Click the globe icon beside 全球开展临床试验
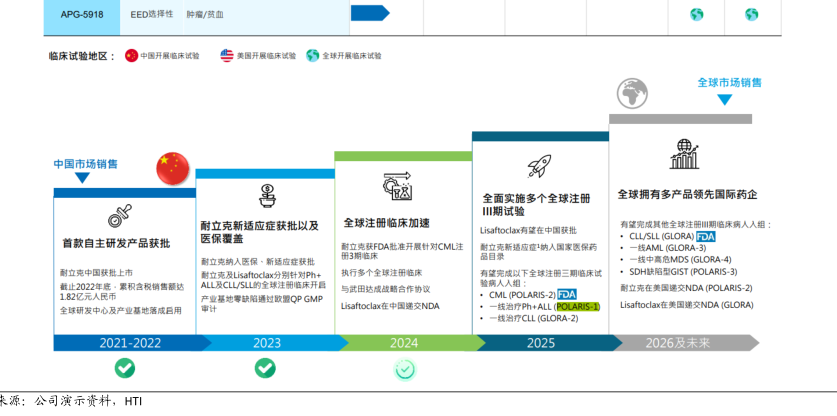Screen dimensions: 837x416 click(x=313, y=56)
